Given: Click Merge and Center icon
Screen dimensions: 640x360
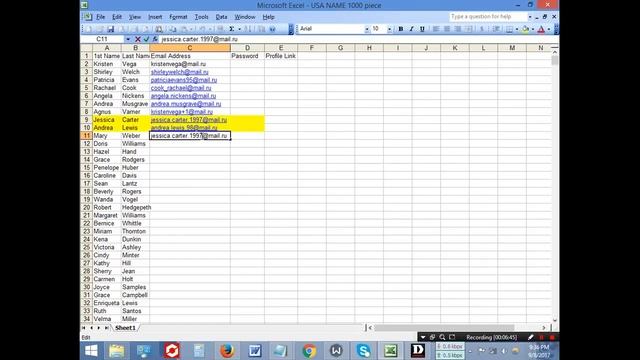Looking at the screenshot, I should point(469,29).
